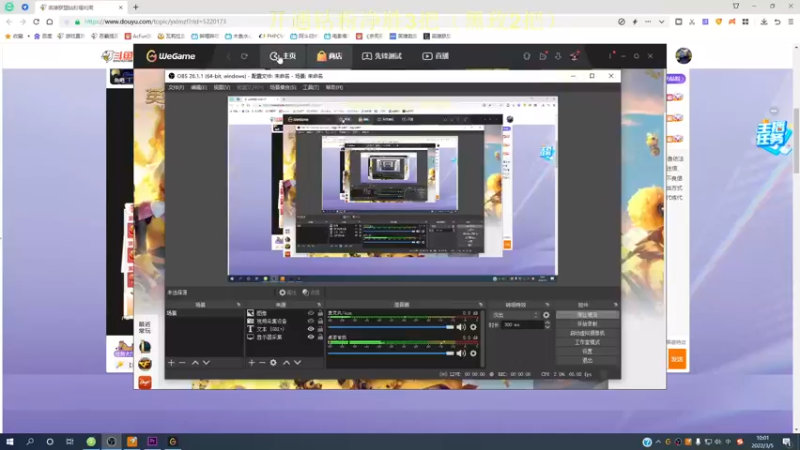Go to the browser home page
The image size is (800, 450).
(49, 22)
